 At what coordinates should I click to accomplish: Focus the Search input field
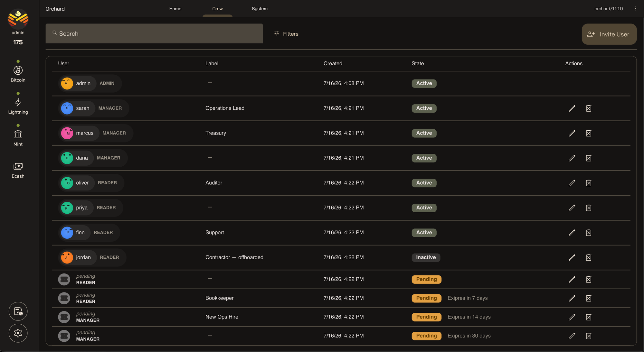tap(154, 33)
